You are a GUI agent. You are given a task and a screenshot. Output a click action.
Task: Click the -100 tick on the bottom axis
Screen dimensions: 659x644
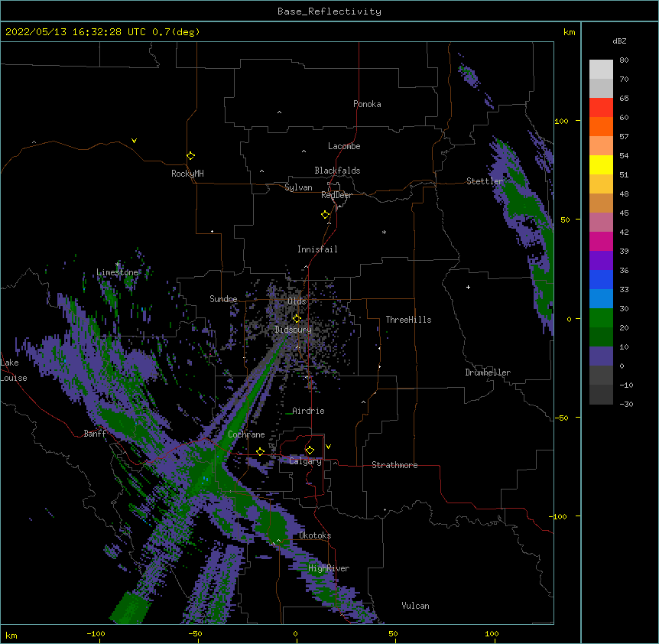(96, 633)
